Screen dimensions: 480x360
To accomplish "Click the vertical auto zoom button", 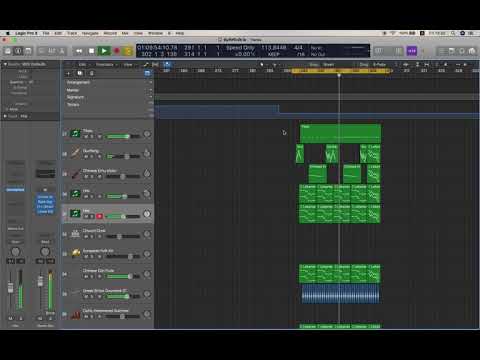I will coord(417,64).
